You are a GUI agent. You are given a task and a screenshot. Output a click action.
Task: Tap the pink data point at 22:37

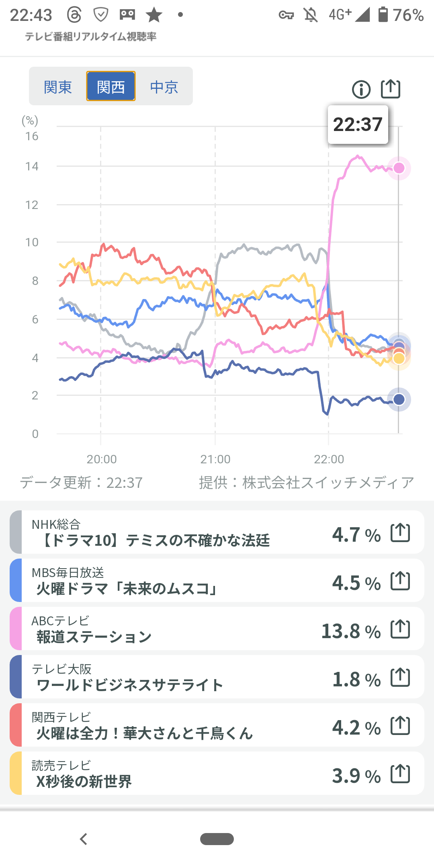(x=399, y=168)
